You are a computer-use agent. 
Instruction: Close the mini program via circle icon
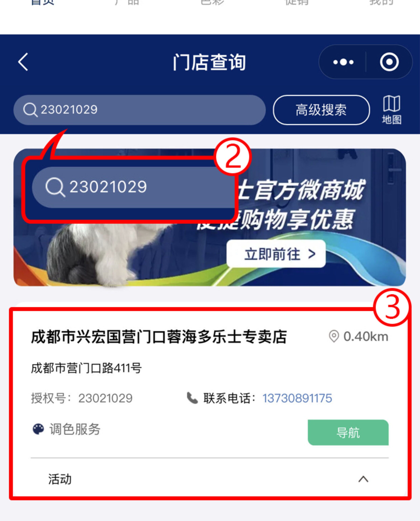[x=389, y=62]
